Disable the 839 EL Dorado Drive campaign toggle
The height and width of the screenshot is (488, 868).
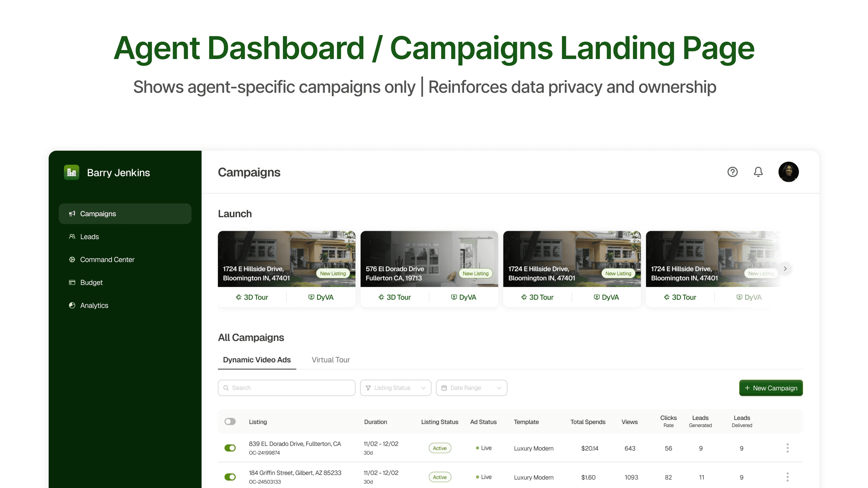tap(230, 448)
